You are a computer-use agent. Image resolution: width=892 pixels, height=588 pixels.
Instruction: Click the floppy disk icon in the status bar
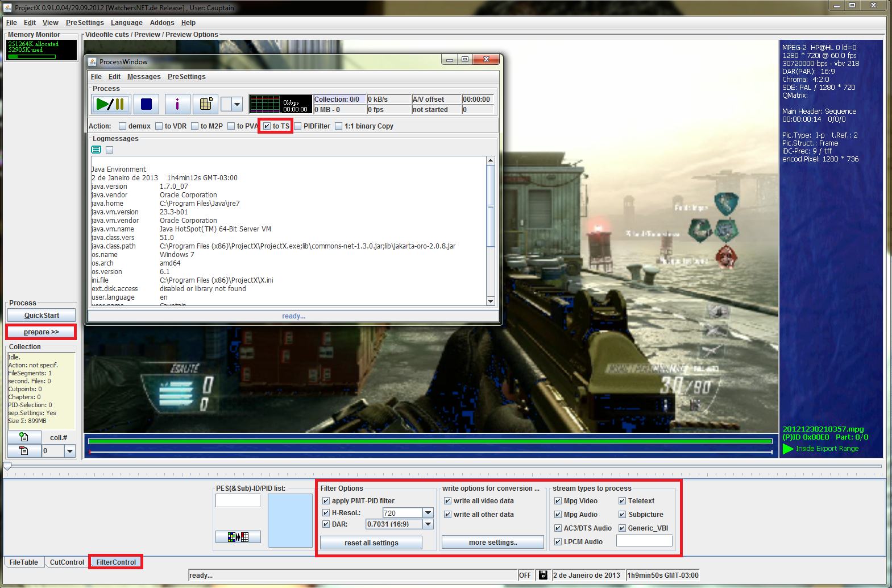[543, 575]
